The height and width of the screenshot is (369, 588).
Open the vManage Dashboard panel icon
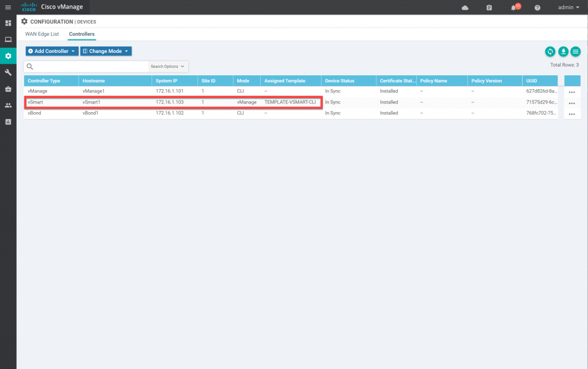pos(8,23)
